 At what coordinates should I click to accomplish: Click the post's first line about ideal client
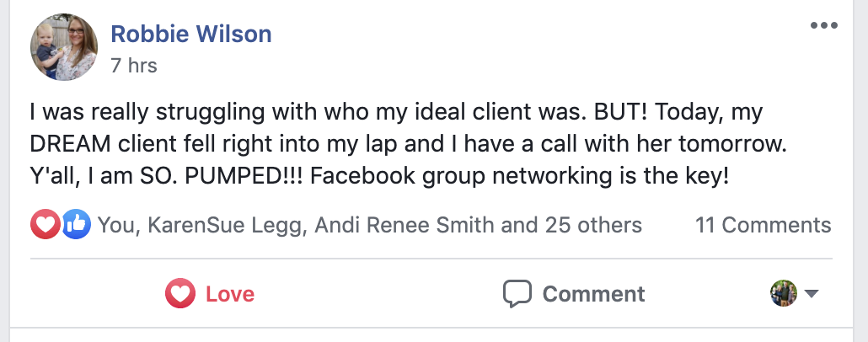388,110
